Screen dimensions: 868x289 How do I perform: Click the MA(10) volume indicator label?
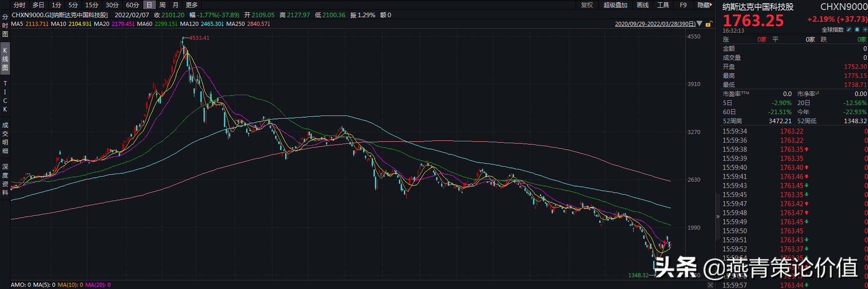(70, 285)
